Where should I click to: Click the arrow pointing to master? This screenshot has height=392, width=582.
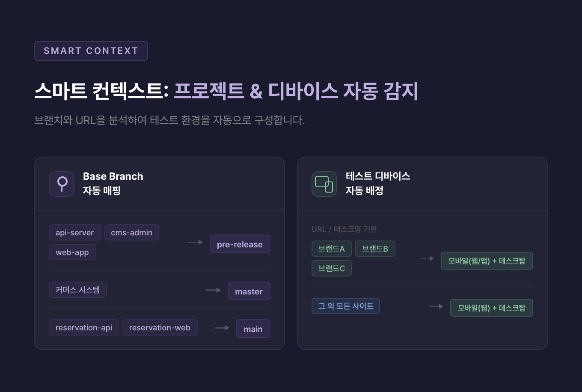[214, 290]
